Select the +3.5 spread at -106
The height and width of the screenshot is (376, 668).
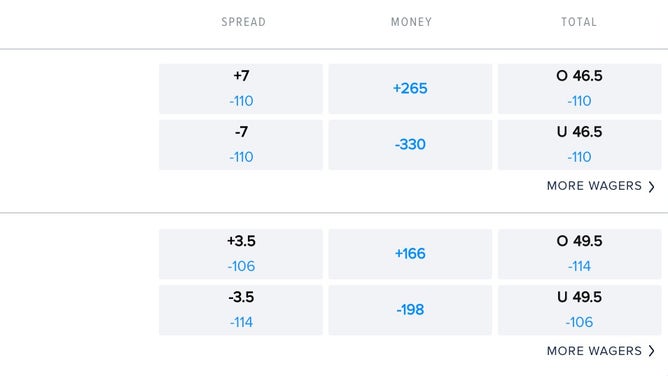[x=241, y=254]
